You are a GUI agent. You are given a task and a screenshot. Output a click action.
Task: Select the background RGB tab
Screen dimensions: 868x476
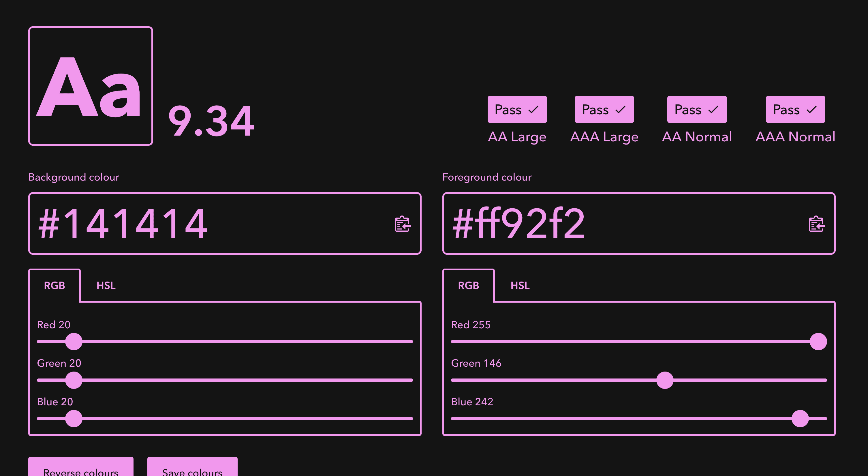[55, 286]
